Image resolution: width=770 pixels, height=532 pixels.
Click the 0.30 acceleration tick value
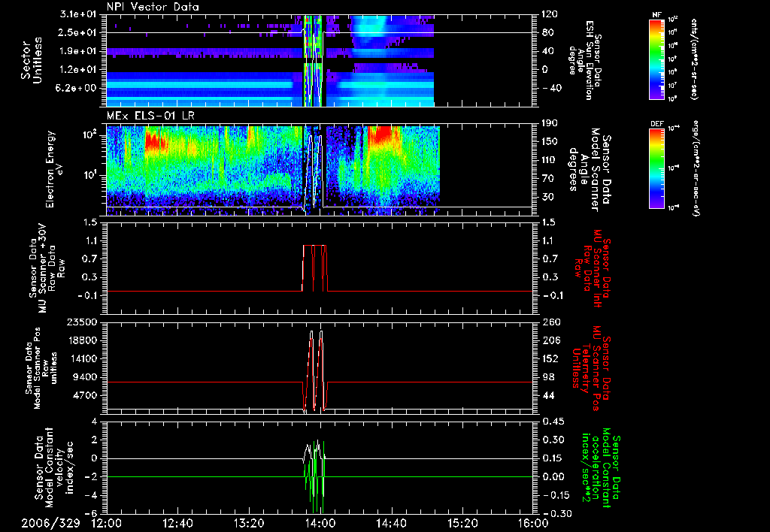[552, 440]
